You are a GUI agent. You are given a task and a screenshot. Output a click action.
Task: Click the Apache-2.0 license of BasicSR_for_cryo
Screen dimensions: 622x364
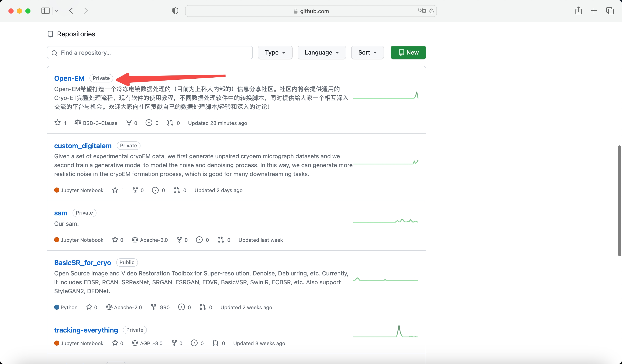pyautogui.click(x=124, y=307)
